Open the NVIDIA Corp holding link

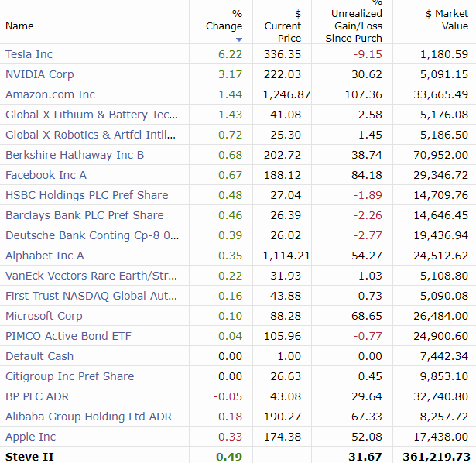click(39, 74)
